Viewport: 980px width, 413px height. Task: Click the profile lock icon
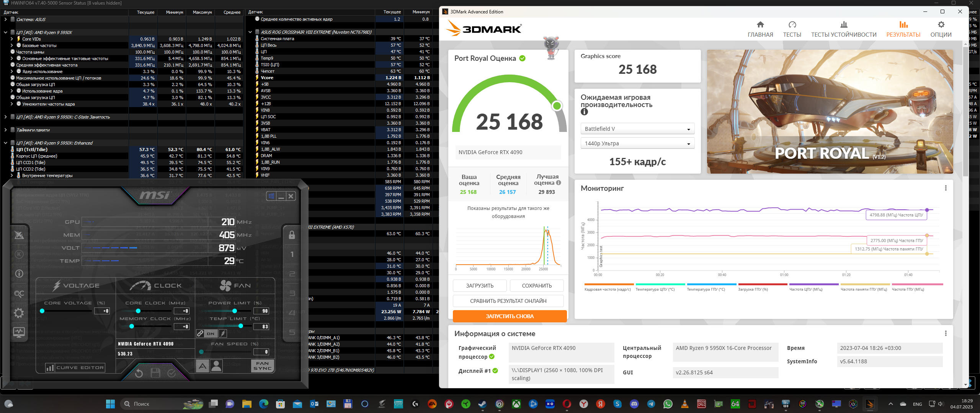(x=292, y=235)
